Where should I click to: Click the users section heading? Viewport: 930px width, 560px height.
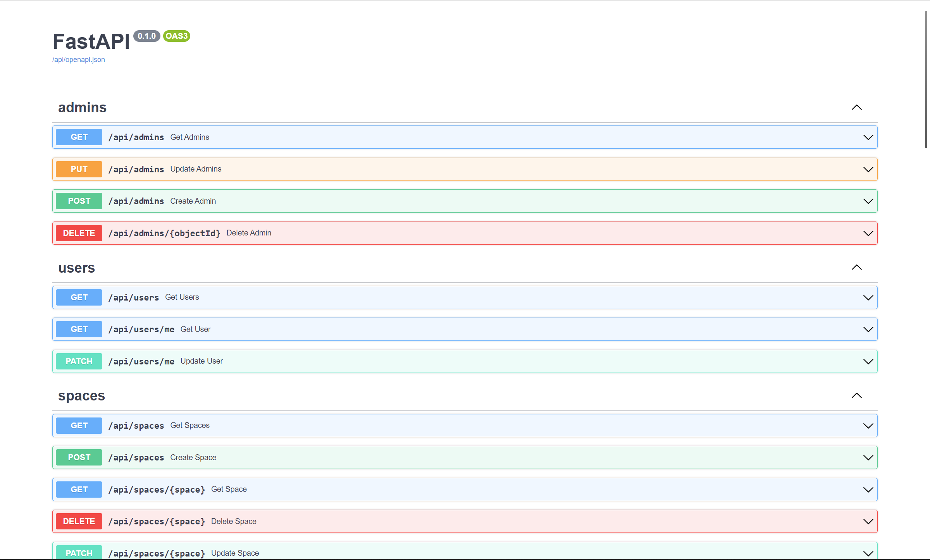pyautogui.click(x=76, y=268)
